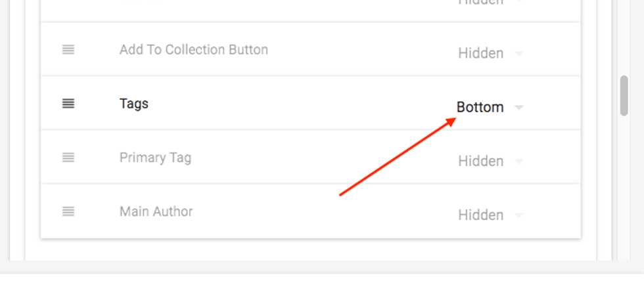Viewport: 644px width, 285px height.
Task: Expand the arrow in Add To Collection Button row
Action: coord(519,54)
